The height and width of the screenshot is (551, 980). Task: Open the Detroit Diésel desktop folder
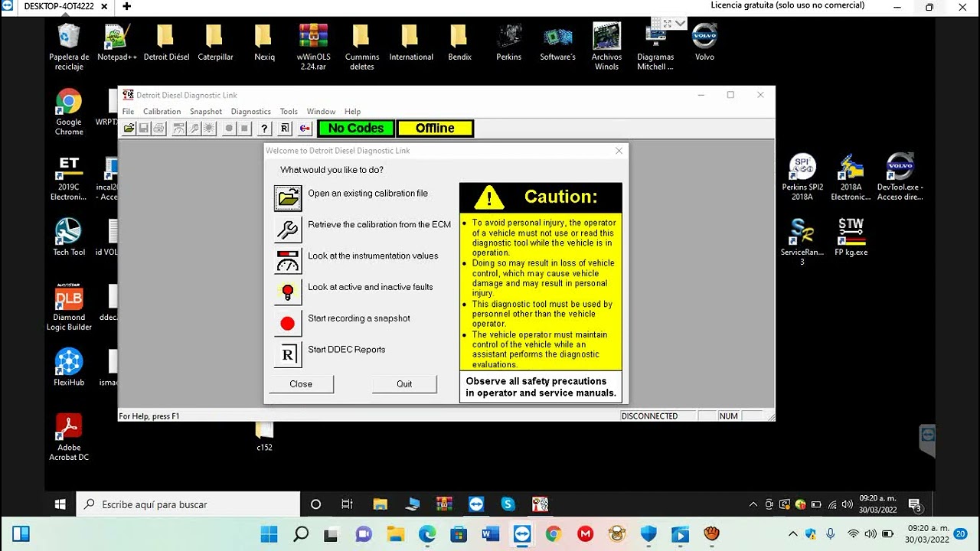(x=166, y=43)
